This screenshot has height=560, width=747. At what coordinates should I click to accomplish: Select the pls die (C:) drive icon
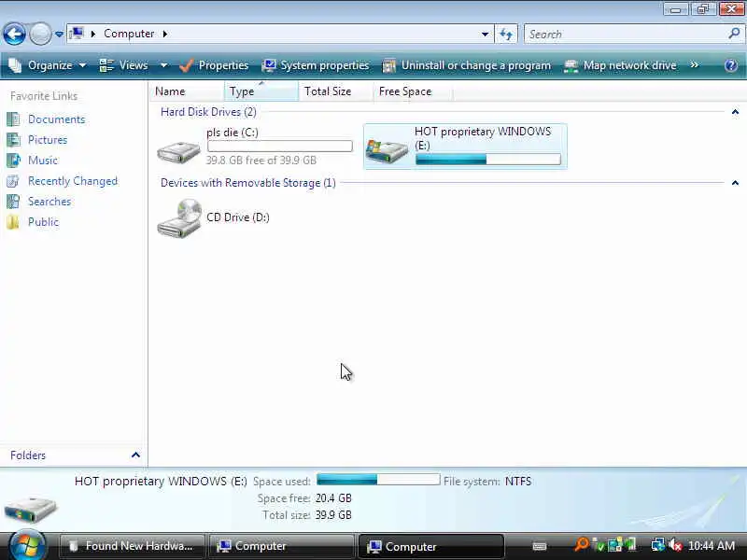178,152
